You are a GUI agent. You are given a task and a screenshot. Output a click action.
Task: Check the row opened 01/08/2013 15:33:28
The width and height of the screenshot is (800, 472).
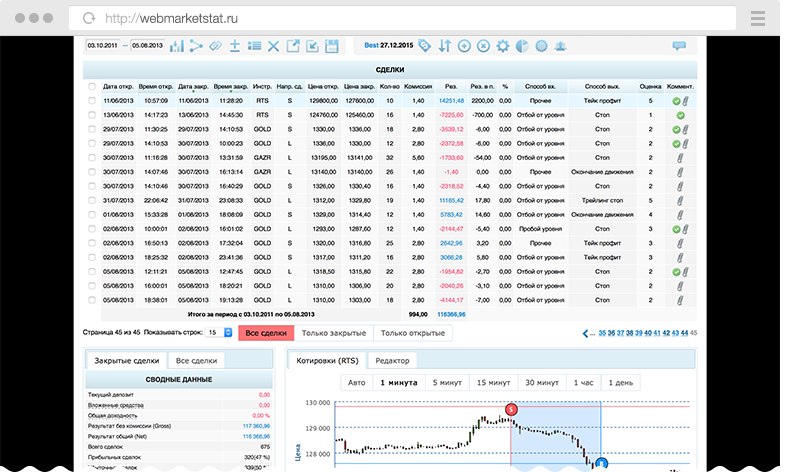pos(92,215)
